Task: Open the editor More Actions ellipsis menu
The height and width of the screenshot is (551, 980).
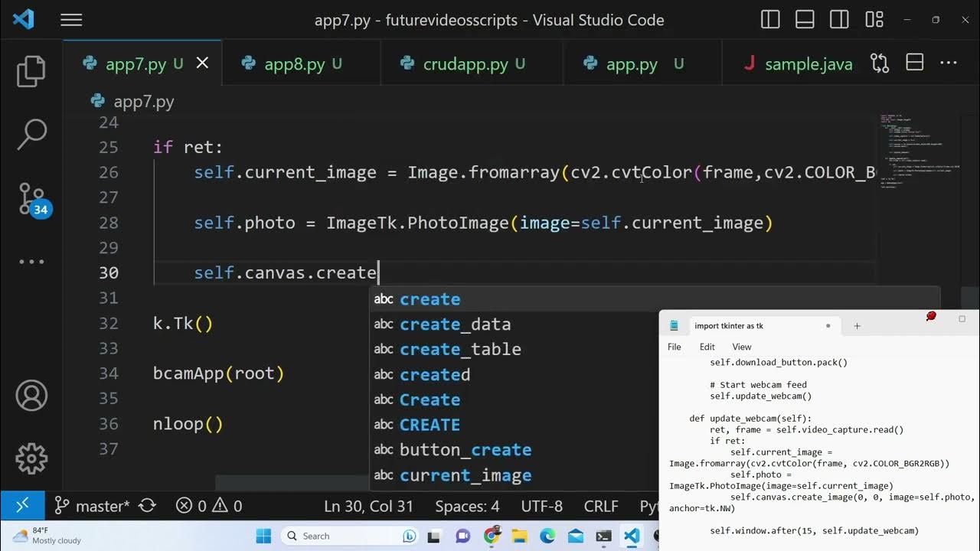Action: pyautogui.click(x=948, y=64)
